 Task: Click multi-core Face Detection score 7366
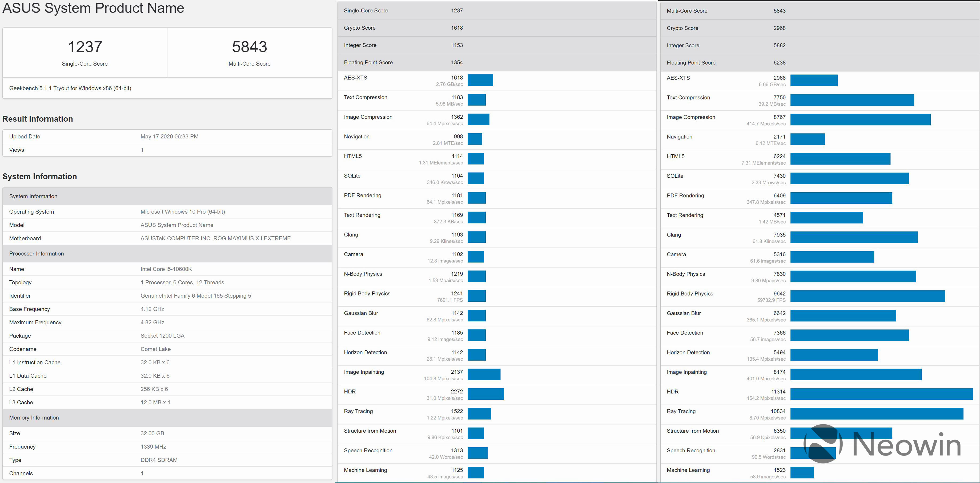[780, 333]
